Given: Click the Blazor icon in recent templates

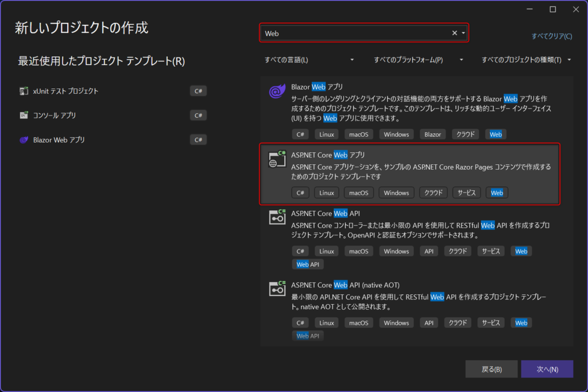Looking at the screenshot, I should pos(24,140).
